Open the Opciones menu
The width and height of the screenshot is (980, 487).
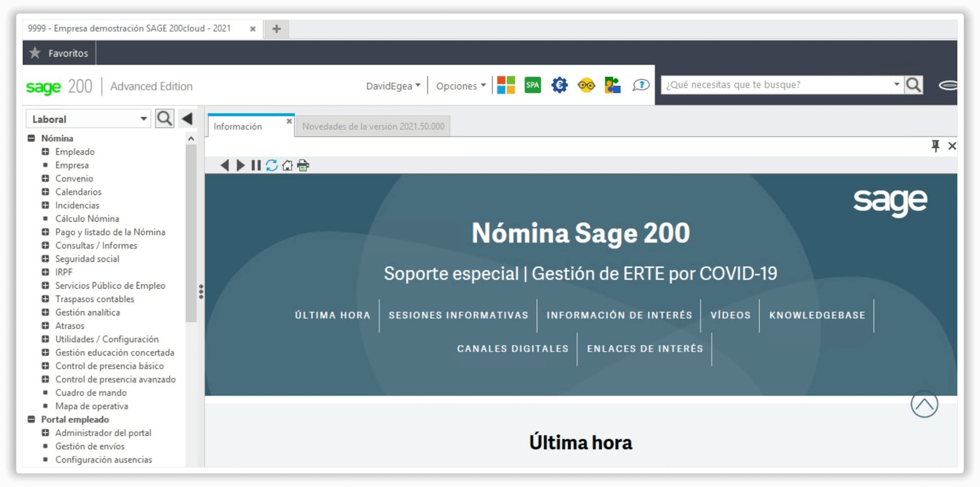point(460,86)
